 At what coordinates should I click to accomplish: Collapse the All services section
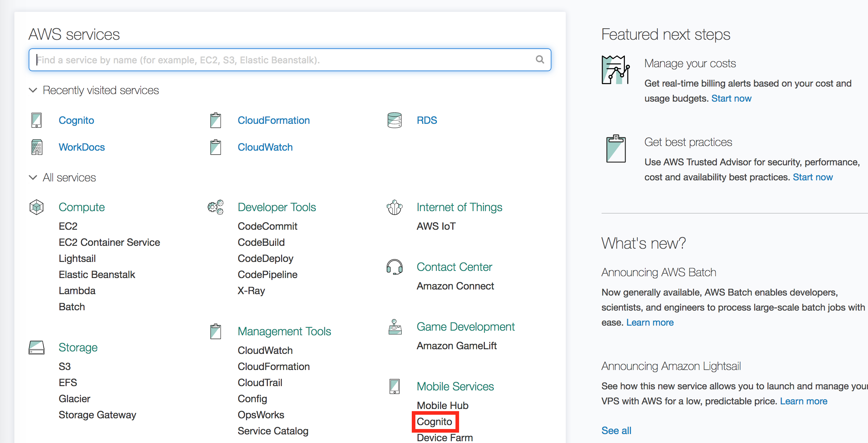pos(33,177)
